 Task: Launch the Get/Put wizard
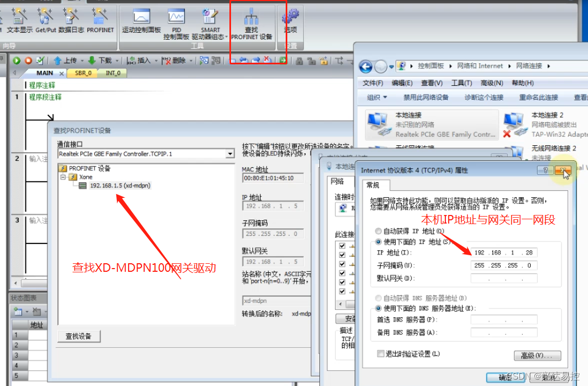point(46,21)
